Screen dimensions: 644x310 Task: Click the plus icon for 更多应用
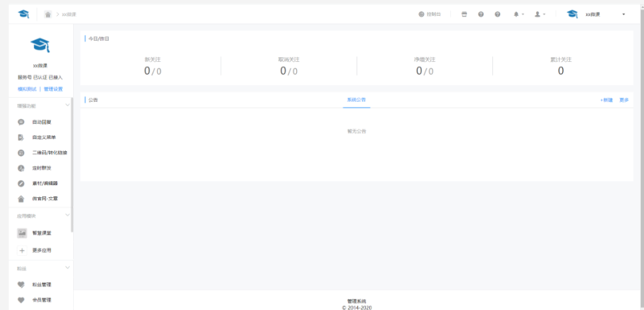click(x=21, y=250)
